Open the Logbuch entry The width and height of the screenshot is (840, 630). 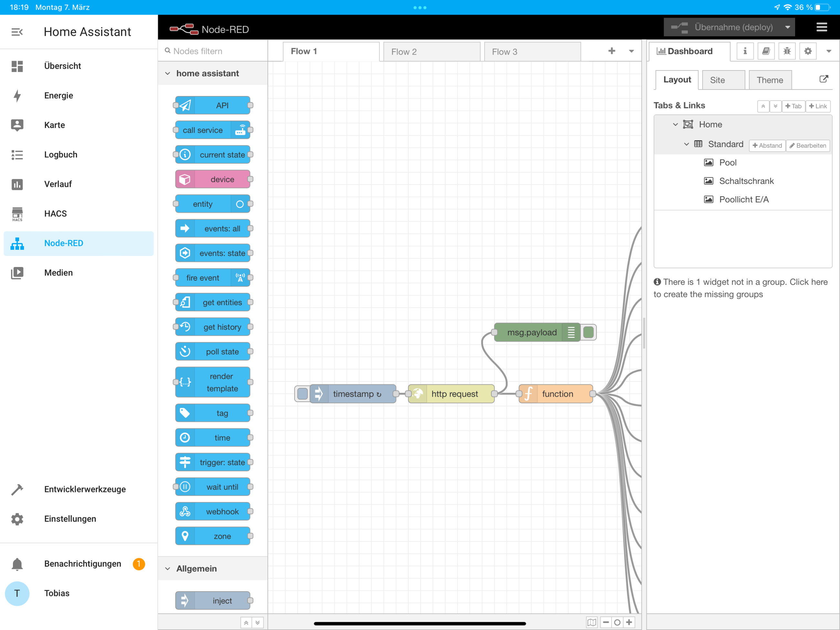tap(79, 155)
